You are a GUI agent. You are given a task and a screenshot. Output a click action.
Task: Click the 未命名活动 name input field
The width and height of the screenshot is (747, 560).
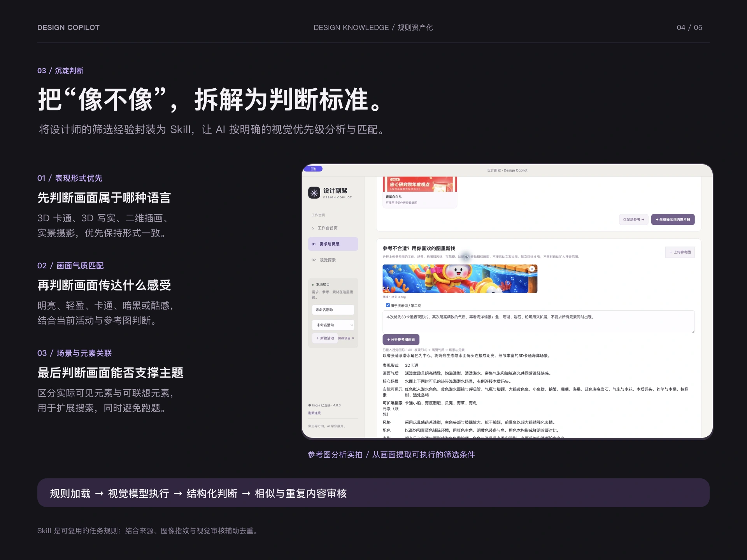pyautogui.click(x=333, y=310)
